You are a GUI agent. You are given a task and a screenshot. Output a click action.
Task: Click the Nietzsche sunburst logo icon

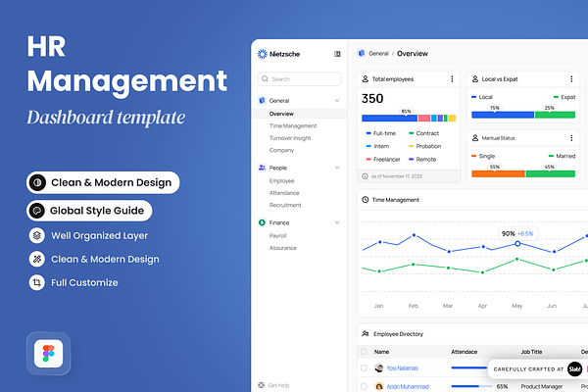coord(262,54)
